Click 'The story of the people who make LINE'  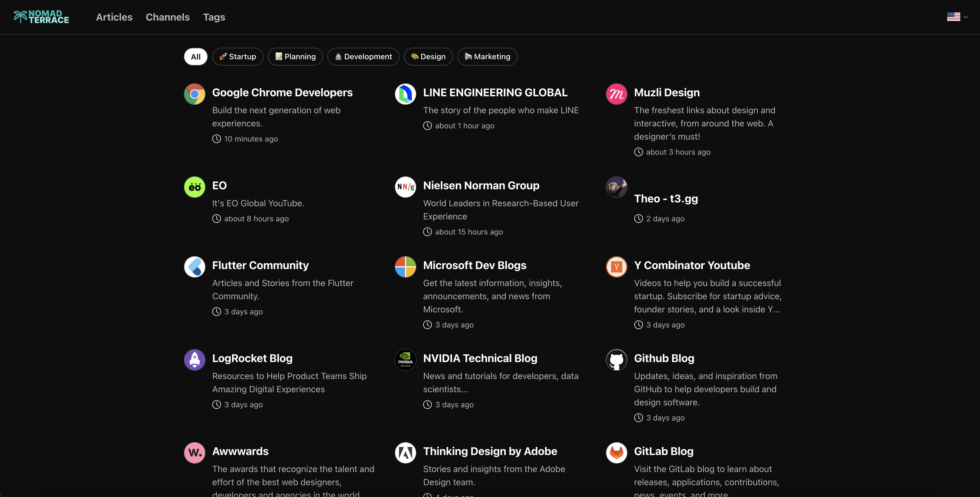pyautogui.click(x=501, y=110)
